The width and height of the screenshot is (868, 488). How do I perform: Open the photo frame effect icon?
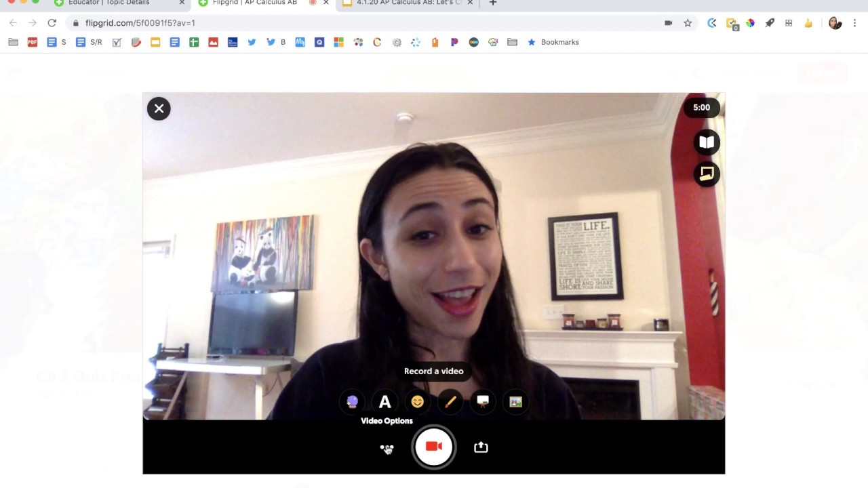515,402
